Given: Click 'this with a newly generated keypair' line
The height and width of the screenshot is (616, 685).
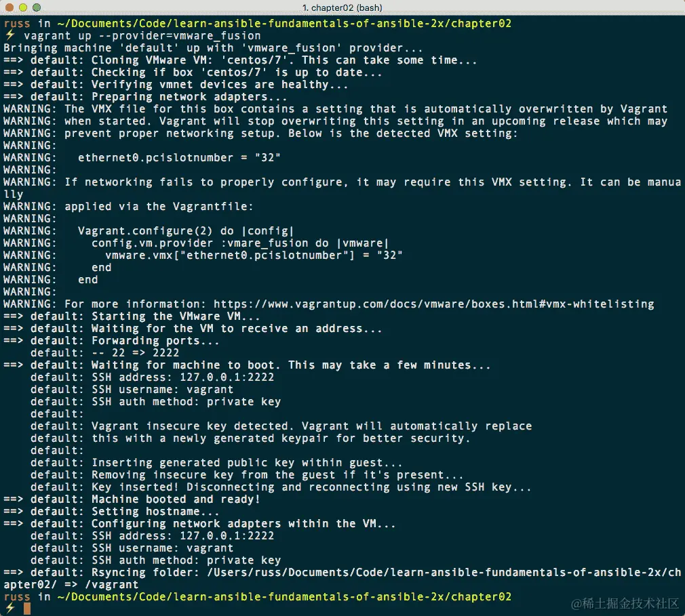Looking at the screenshot, I should click(x=250, y=438).
